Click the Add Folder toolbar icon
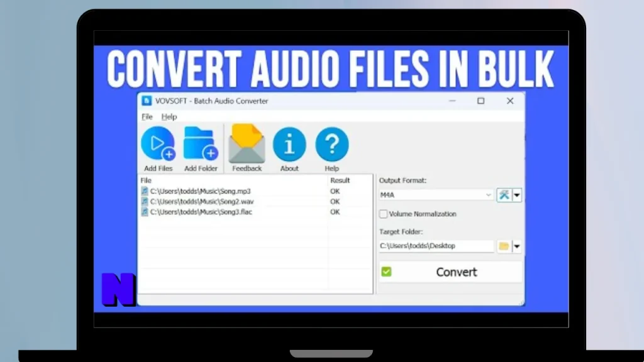This screenshot has height=362, width=644. (x=201, y=144)
